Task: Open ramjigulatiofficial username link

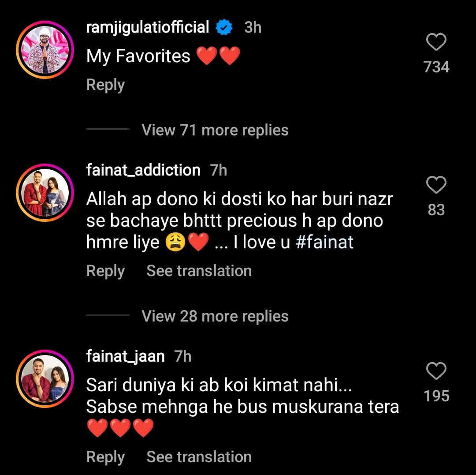Action: [x=148, y=28]
